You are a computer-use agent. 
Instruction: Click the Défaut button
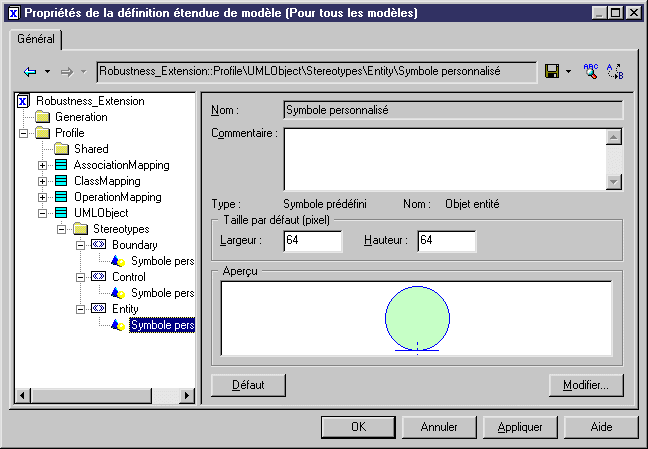pos(248,385)
